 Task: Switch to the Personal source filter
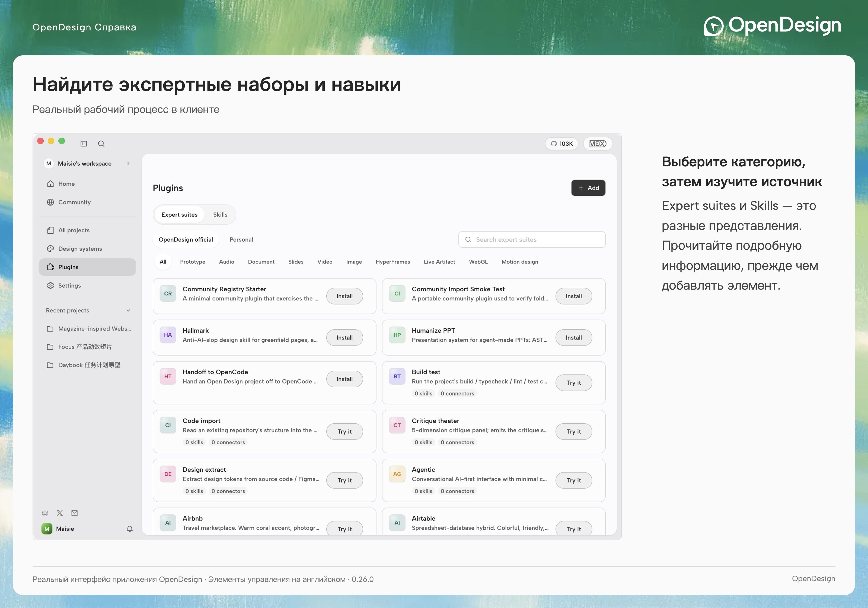pyautogui.click(x=241, y=239)
